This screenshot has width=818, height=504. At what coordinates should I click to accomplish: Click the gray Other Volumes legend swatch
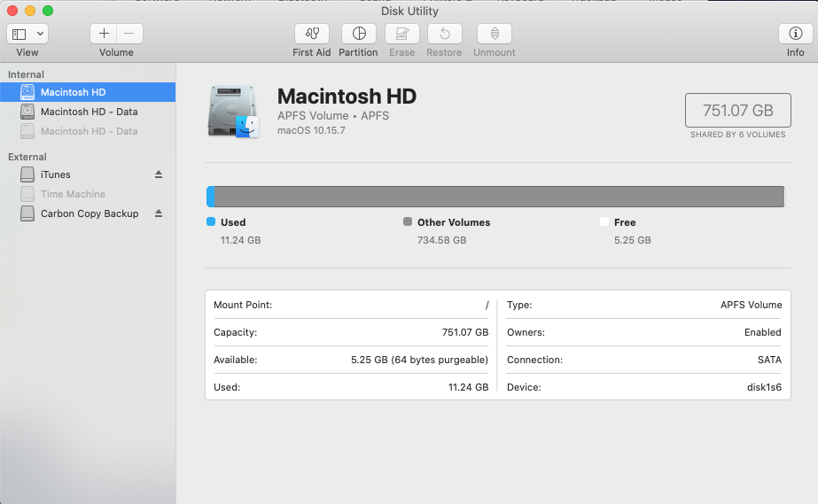[x=408, y=221]
